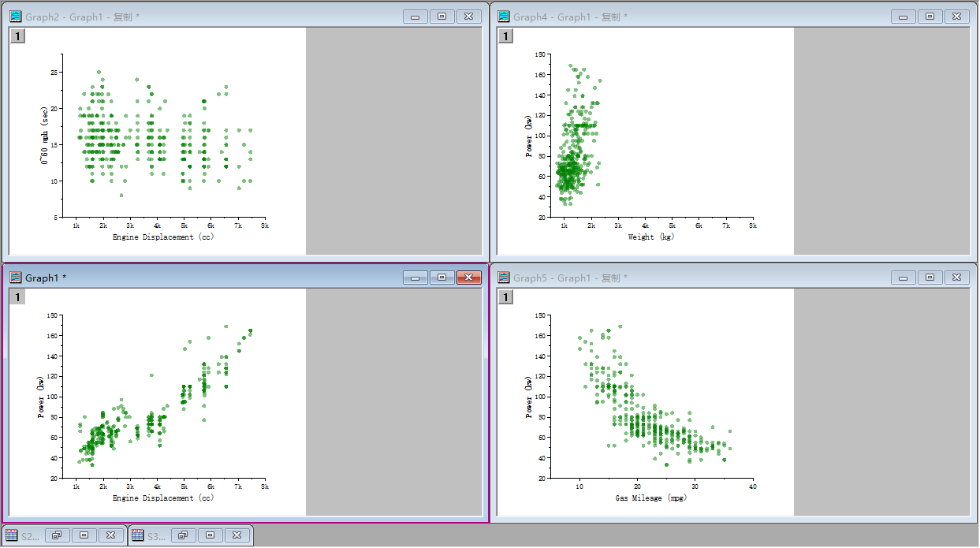
Task: Click the layer 1 icon in Graph2
Action: click(17, 35)
